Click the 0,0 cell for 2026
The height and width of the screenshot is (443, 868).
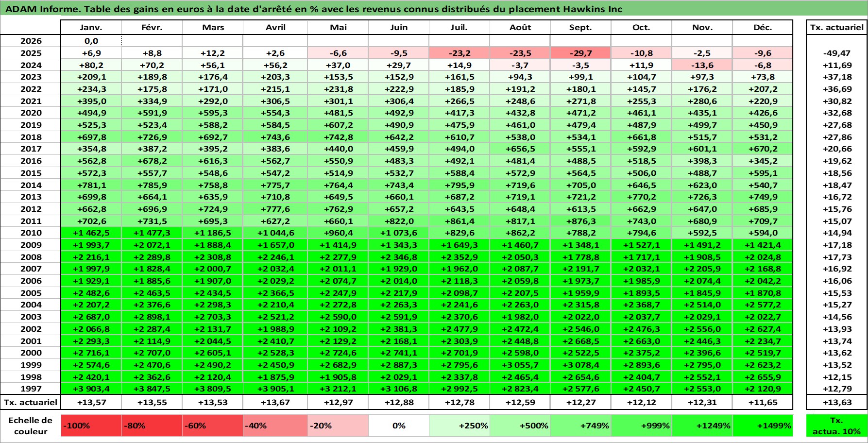tap(91, 41)
